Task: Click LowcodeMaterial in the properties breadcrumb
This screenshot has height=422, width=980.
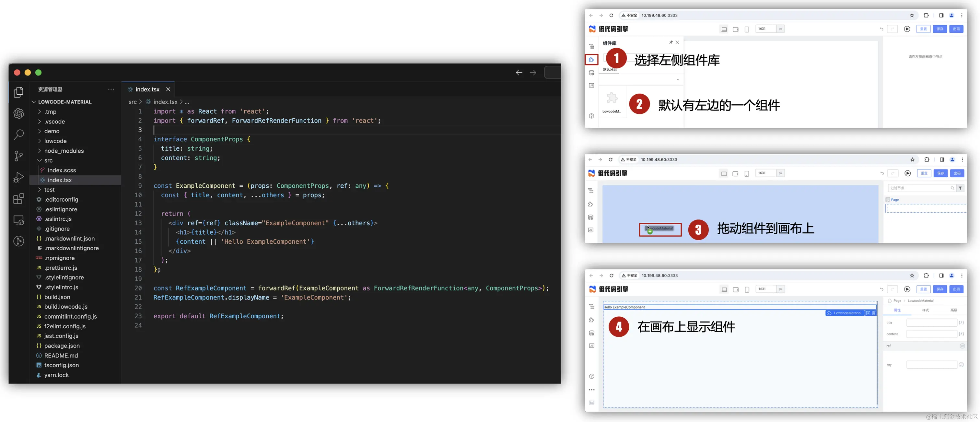Action: 920,300
